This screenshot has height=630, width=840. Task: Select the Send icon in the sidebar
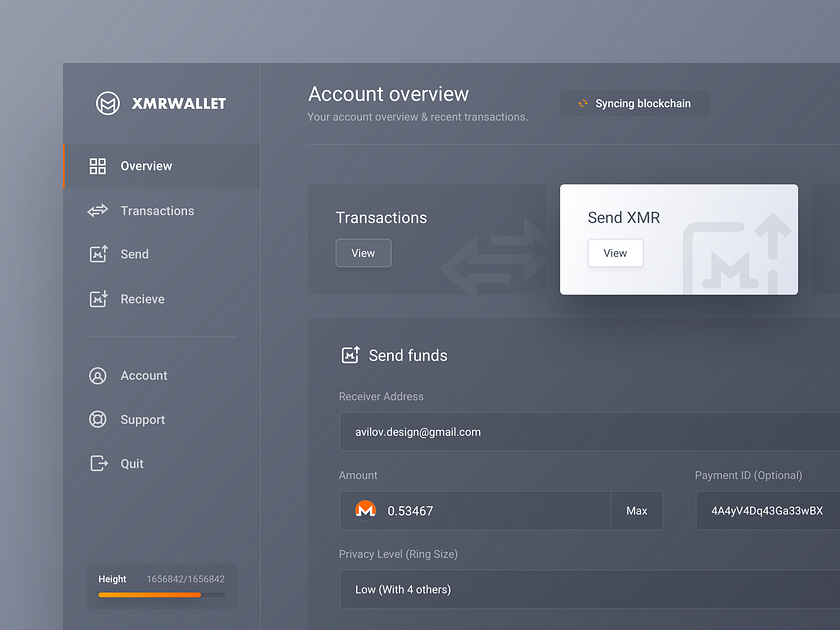point(97,254)
